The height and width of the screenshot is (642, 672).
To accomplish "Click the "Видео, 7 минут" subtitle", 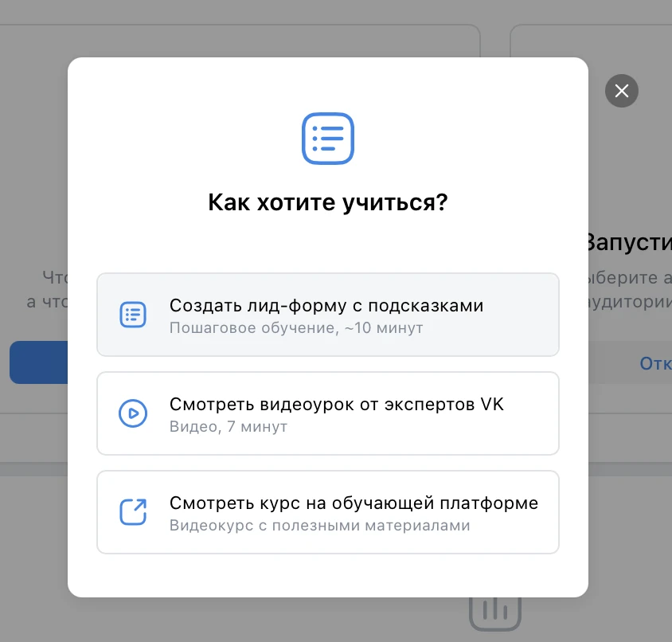I will [228, 426].
